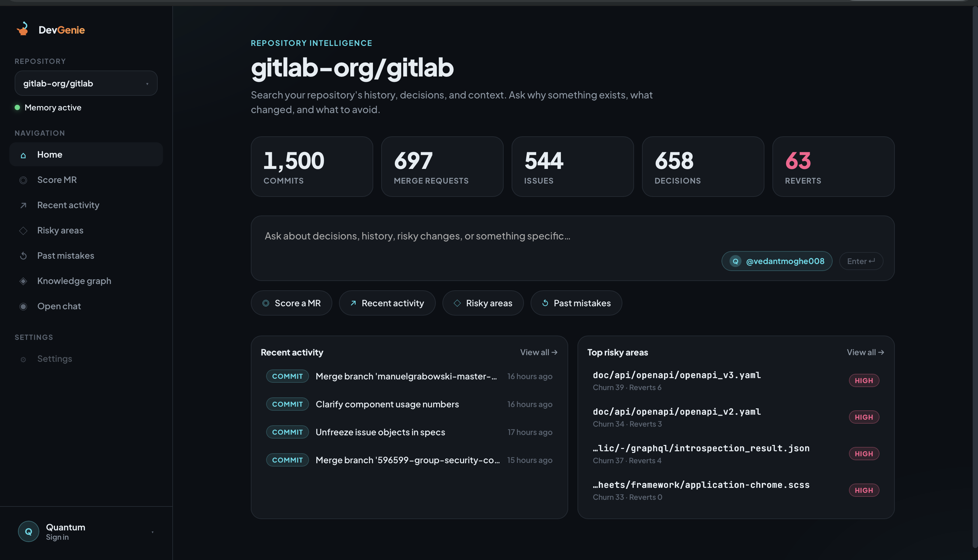Click the 697 Merge Requests stat card
This screenshot has width=978, height=560.
pyautogui.click(x=442, y=167)
